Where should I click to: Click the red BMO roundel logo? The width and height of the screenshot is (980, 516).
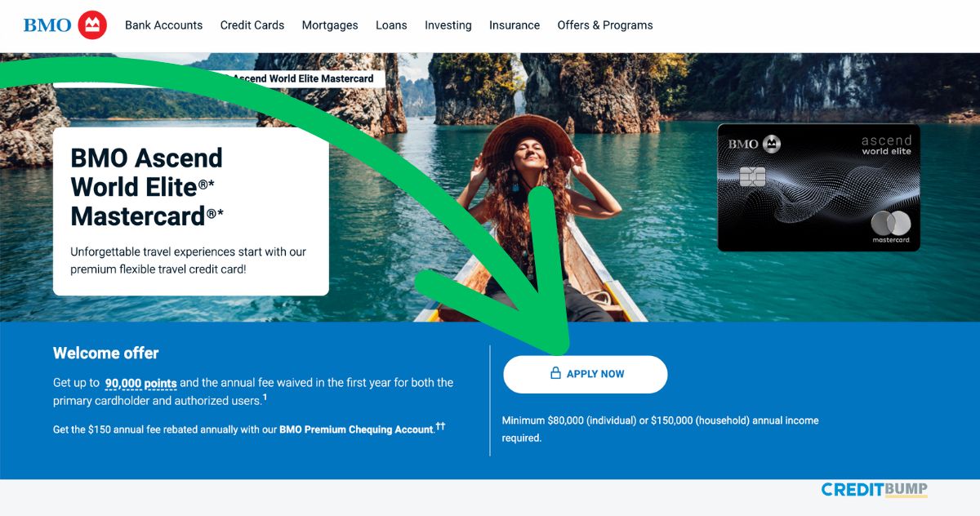(x=92, y=25)
